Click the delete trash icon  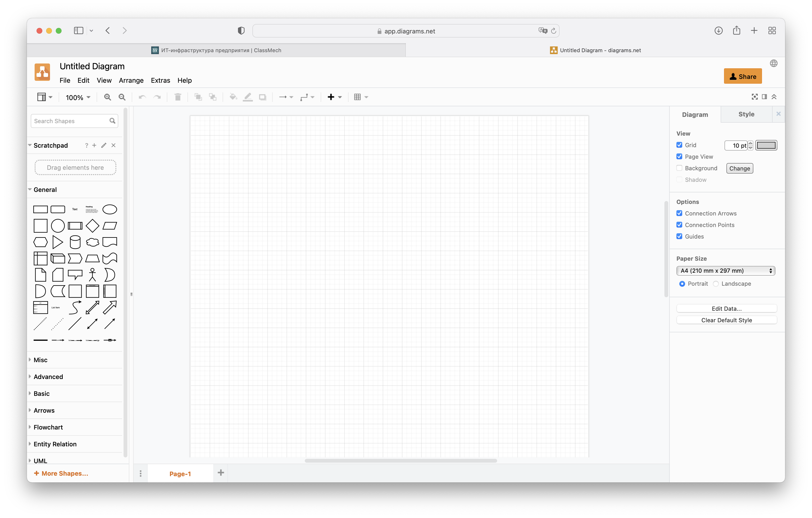[178, 97]
